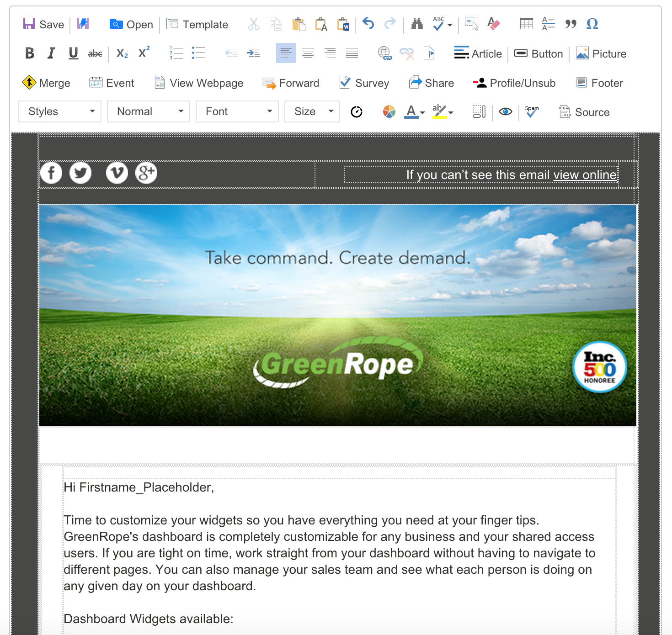Open the color wheel picker
This screenshot has width=672, height=635.
click(x=389, y=112)
